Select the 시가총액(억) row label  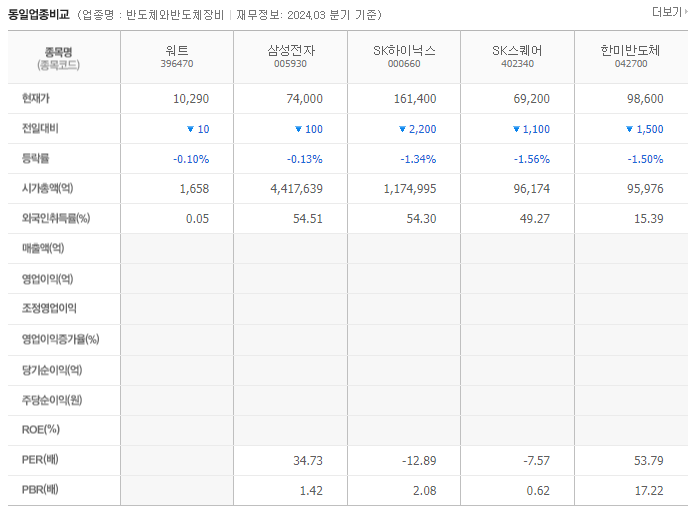(x=47, y=188)
